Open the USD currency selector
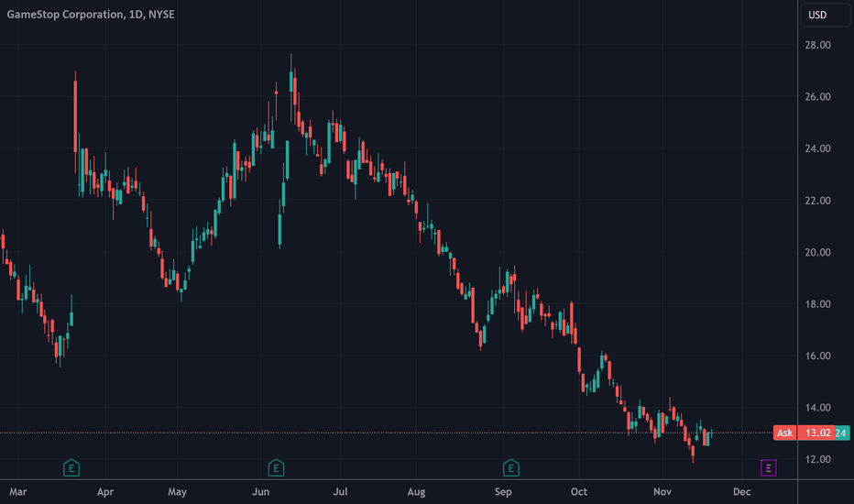 825,15
